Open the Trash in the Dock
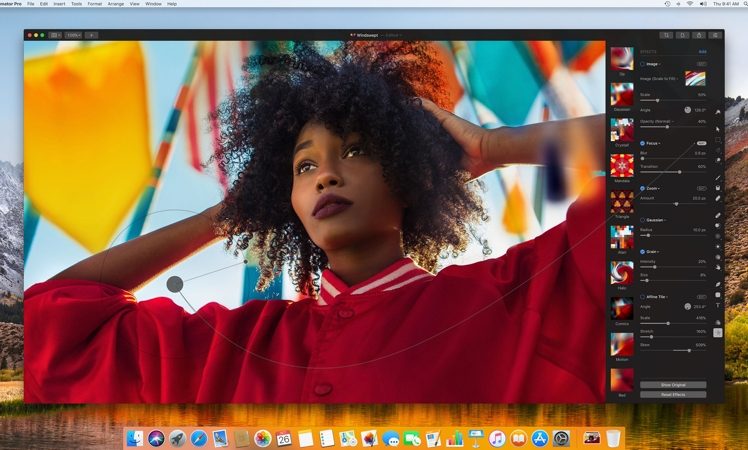The height and width of the screenshot is (450, 748). click(613, 438)
